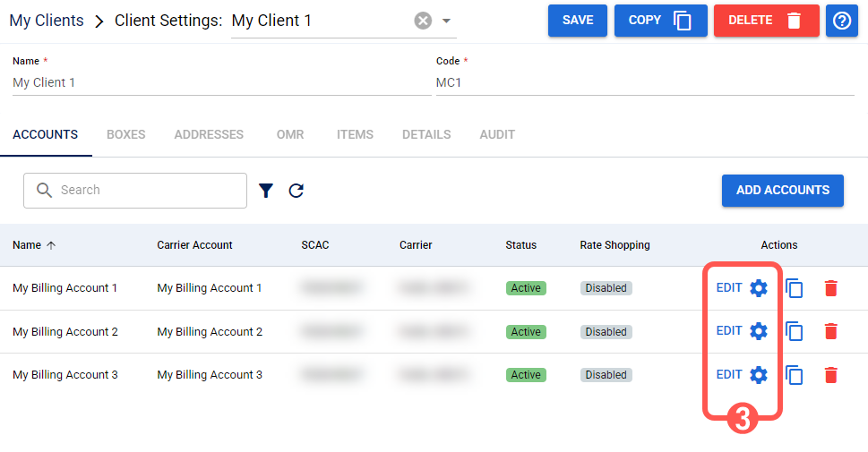
Task: Open the ADDRESSES tab
Action: tap(209, 134)
